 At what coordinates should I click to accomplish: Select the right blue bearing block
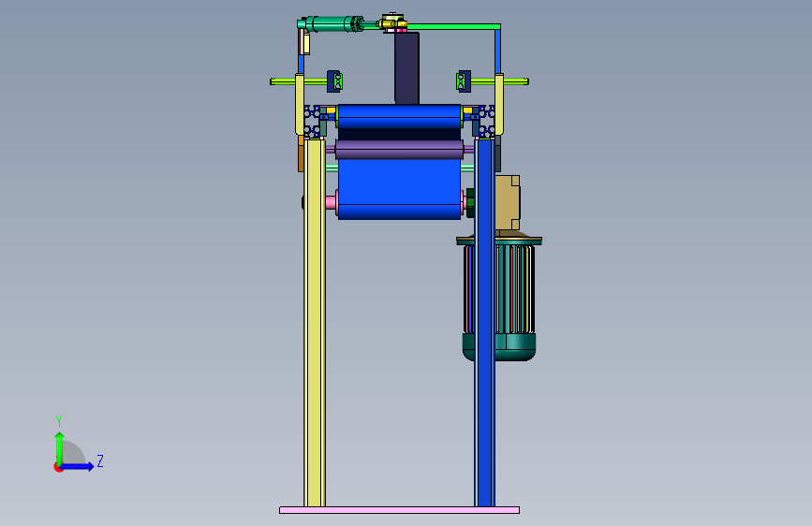[464, 81]
